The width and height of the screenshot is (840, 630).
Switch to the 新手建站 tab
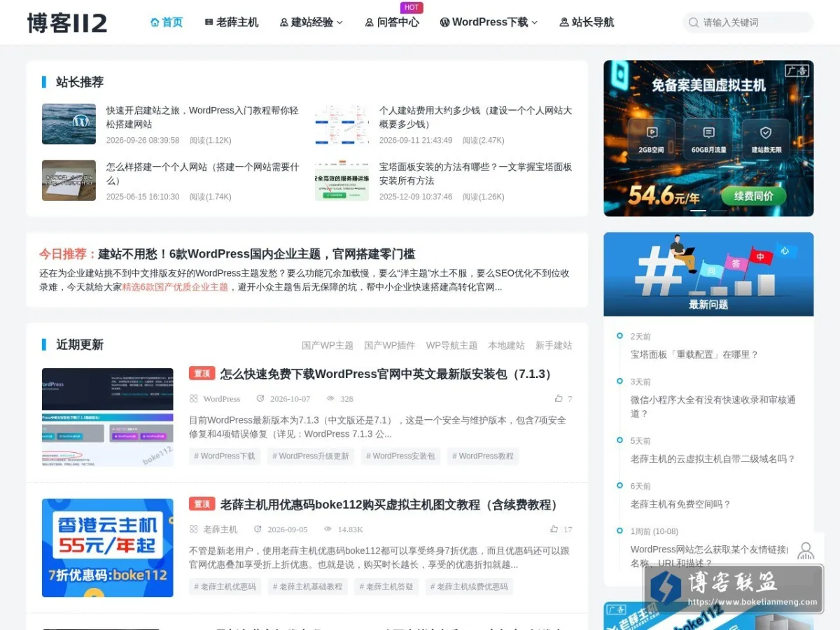point(554,345)
